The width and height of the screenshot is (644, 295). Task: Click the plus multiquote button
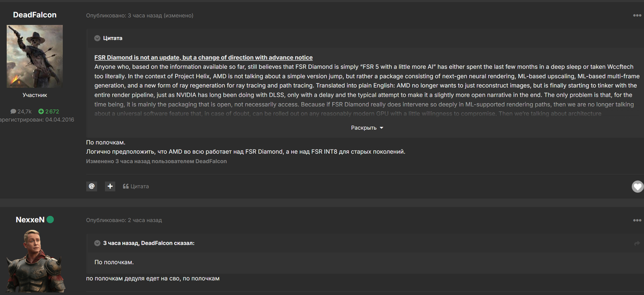tap(110, 186)
